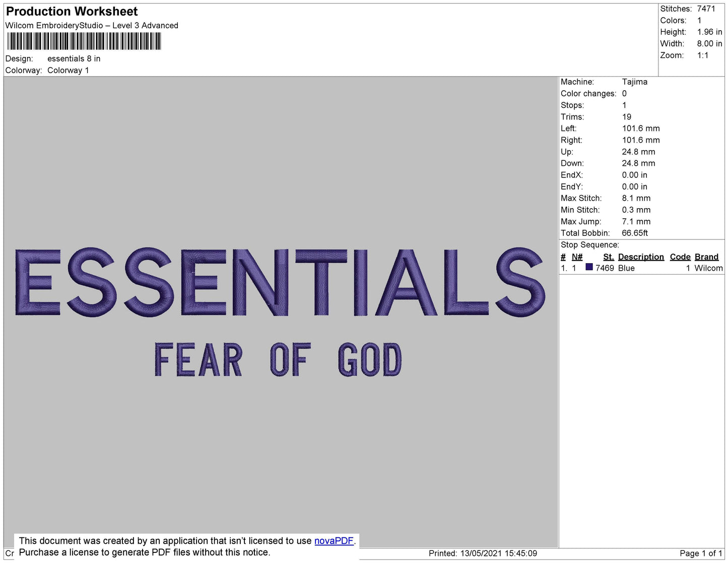Select the printed timestamp "13/05/2021 15:45:09"

[498, 553]
